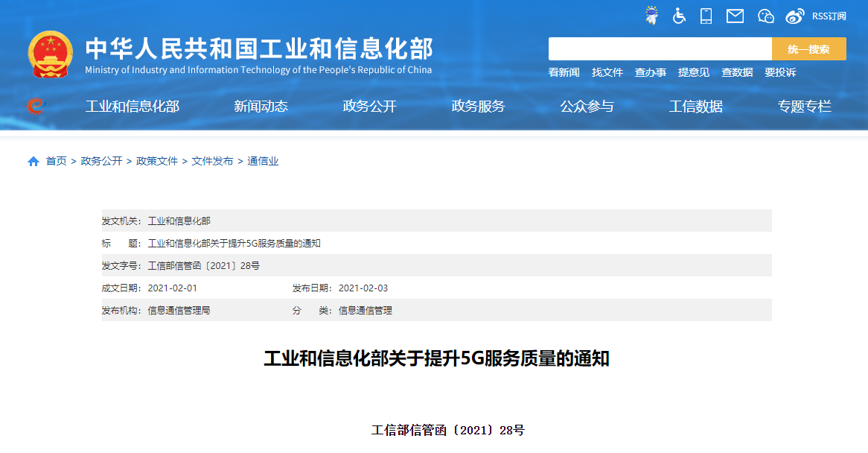868x453 pixels.
Task: Click the national emblem logo
Action: click(51, 54)
